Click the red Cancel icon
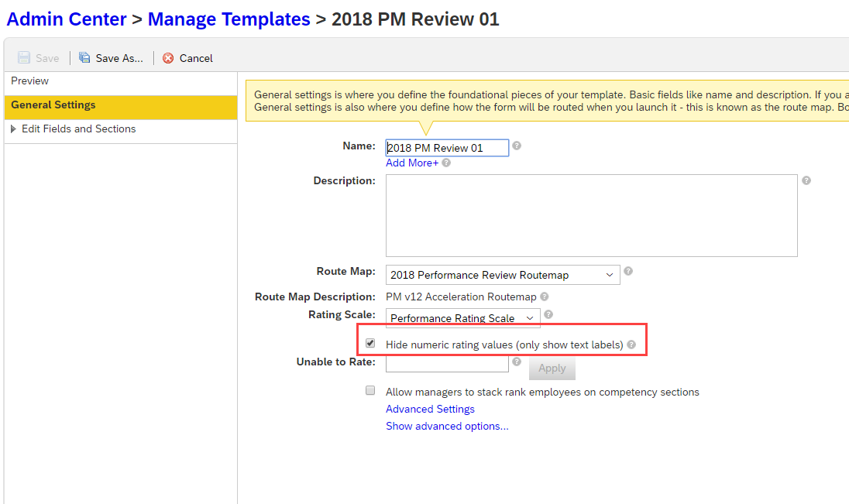The width and height of the screenshot is (849, 504). click(168, 58)
